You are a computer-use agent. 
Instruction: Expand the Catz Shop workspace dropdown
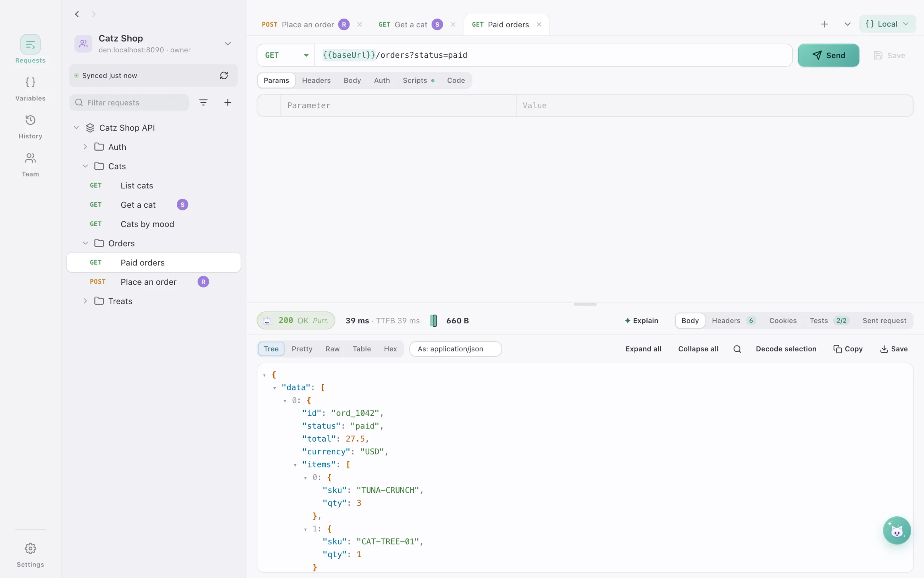coord(228,44)
